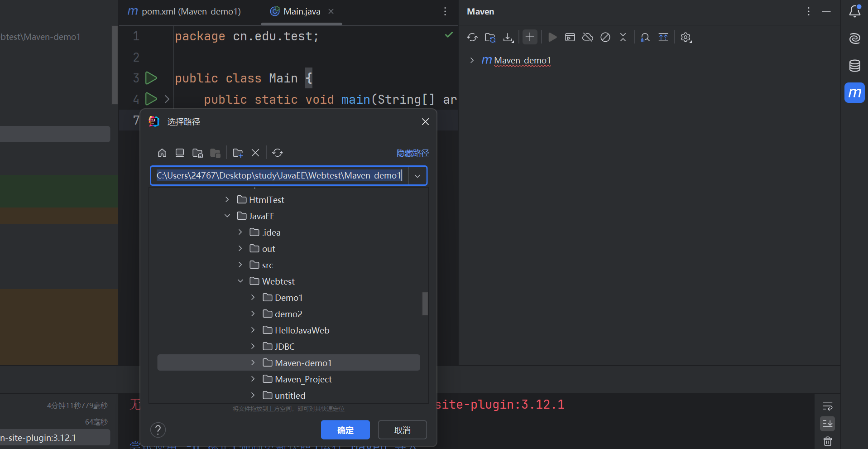Screen dimensions: 868x449
Task: Toggle skip tests mode in Maven toolbar
Action: 605,37
